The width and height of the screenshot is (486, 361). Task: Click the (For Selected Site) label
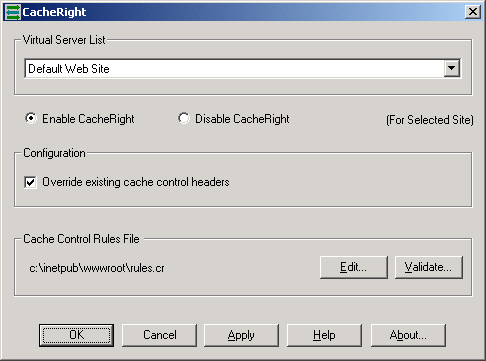(430, 120)
